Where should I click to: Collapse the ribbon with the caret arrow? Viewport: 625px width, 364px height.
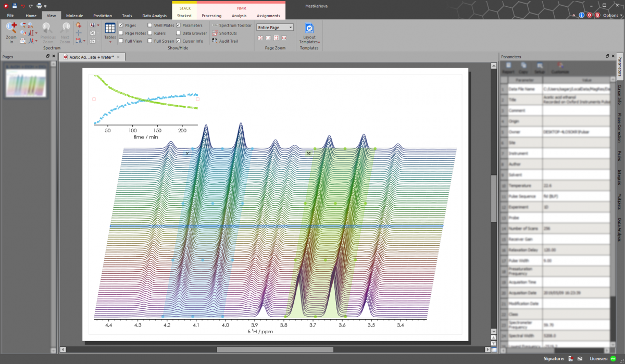coord(574,16)
